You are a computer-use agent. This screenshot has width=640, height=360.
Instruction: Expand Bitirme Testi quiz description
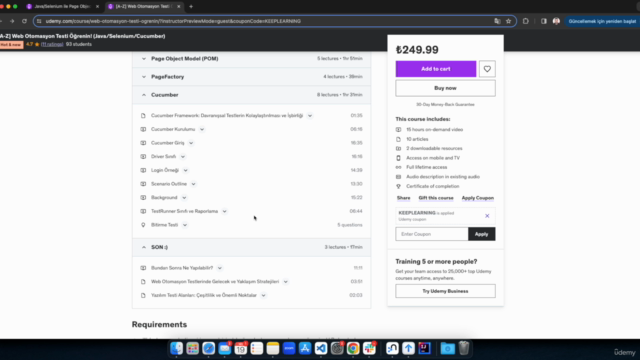[185, 225]
